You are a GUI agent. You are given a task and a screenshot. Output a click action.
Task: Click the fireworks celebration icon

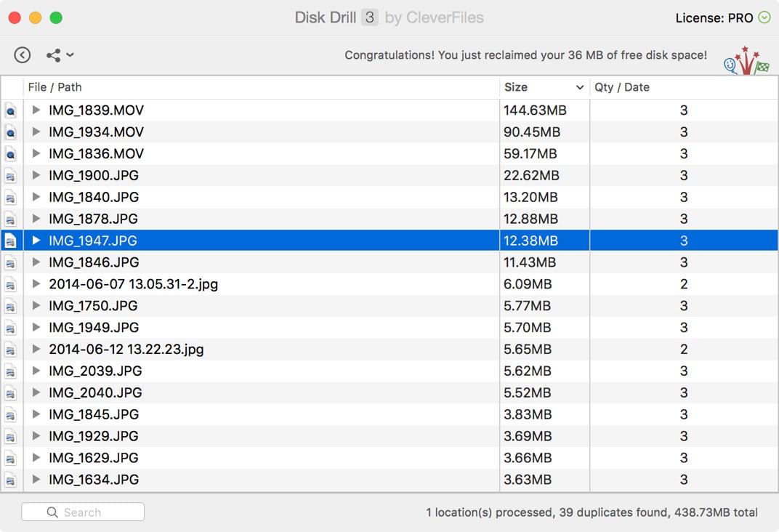(746, 60)
